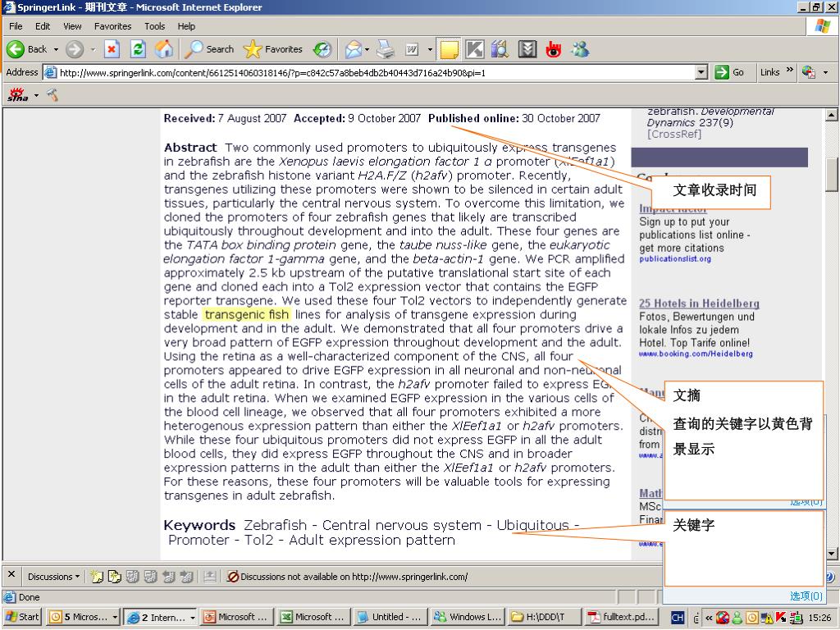This screenshot has width=840, height=630.
Task: Click the PDF converter toolbar icon
Action: (808, 72)
